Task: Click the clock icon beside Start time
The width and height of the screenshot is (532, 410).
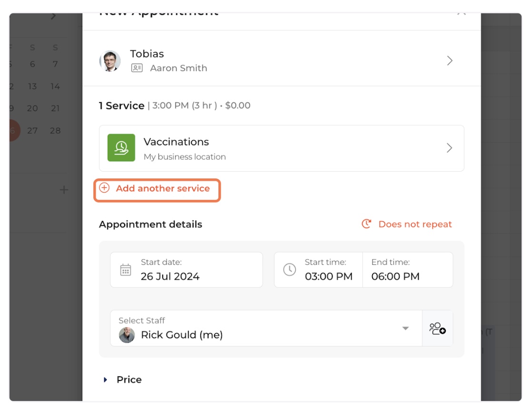Action: pos(289,270)
